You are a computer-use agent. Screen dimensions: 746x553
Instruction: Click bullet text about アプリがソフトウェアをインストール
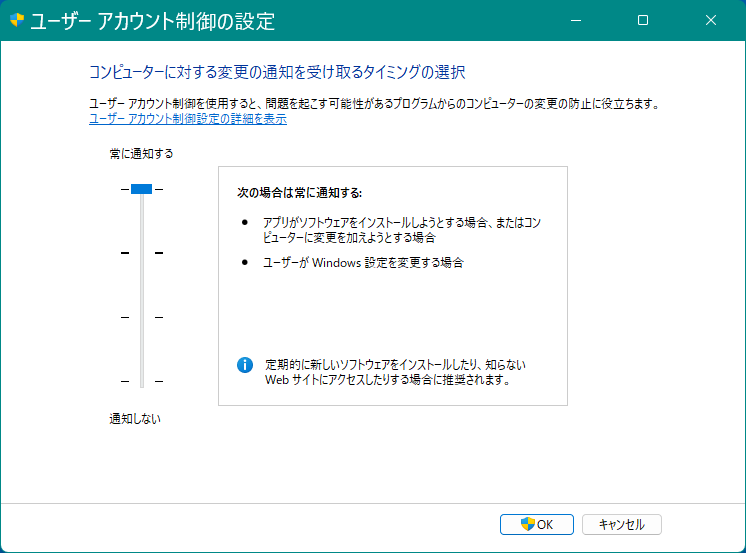[x=402, y=230]
